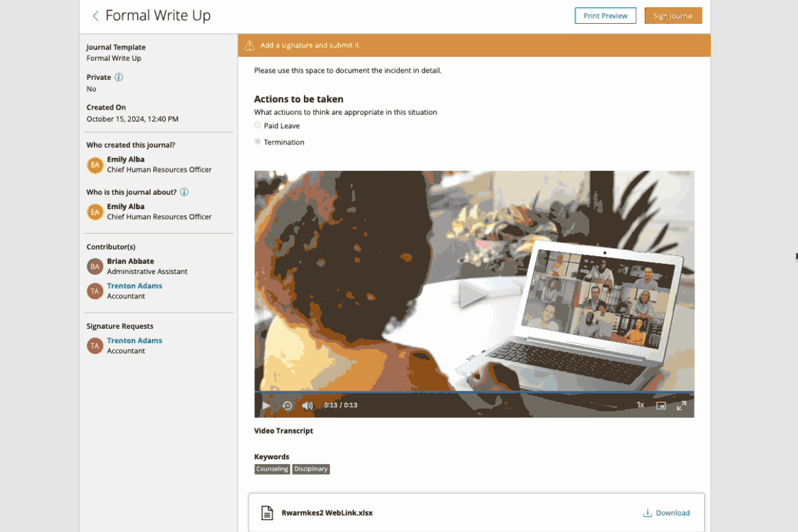This screenshot has height=532, width=798.
Task: Click the large play button overlay on the video
Action: tap(473, 294)
